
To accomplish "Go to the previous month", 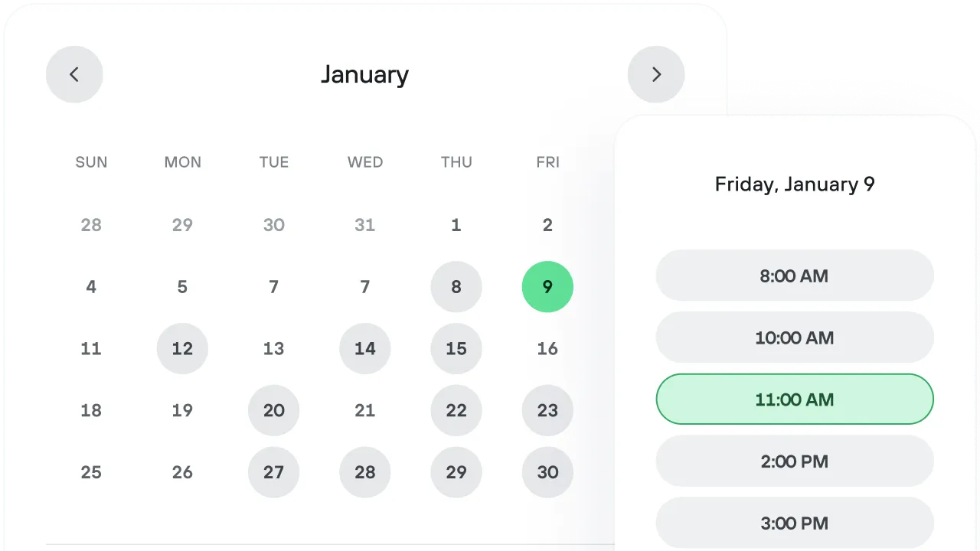I will click(74, 74).
